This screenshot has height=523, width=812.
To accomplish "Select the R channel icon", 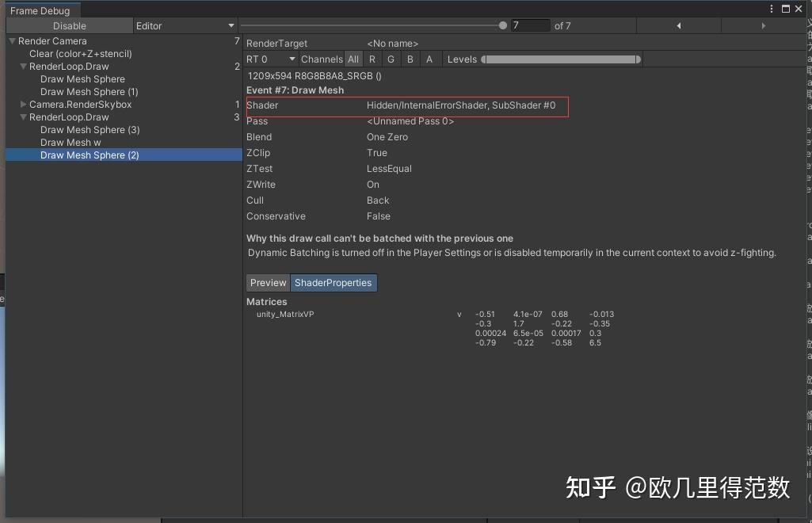I will coord(372,59).
